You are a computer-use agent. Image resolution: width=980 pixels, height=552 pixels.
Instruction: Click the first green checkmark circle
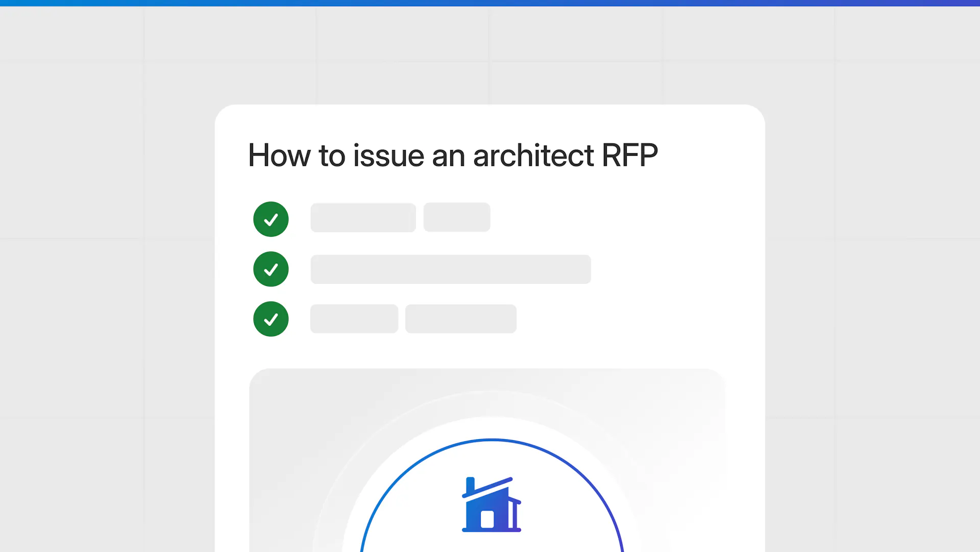tap(271, 219)
